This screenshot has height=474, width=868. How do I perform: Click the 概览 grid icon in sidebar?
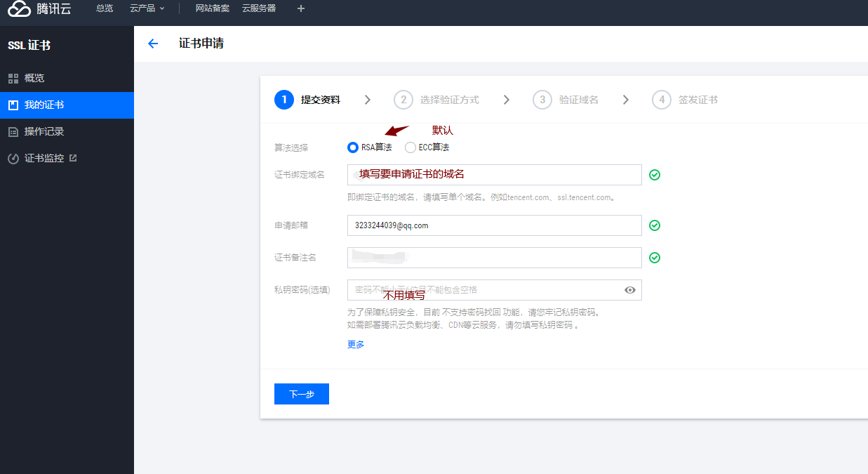click(x=13, y=78)
